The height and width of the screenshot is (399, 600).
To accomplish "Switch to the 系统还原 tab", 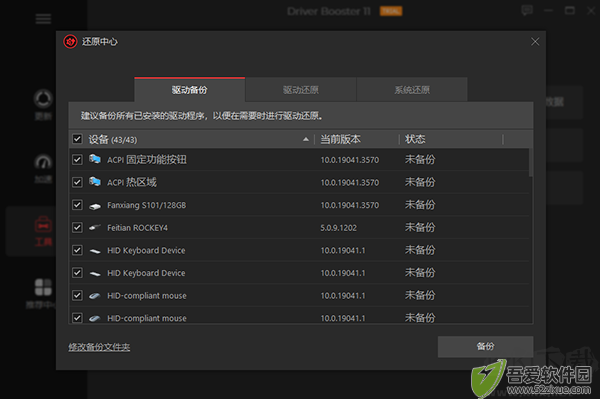I will [x=412, y=90].
